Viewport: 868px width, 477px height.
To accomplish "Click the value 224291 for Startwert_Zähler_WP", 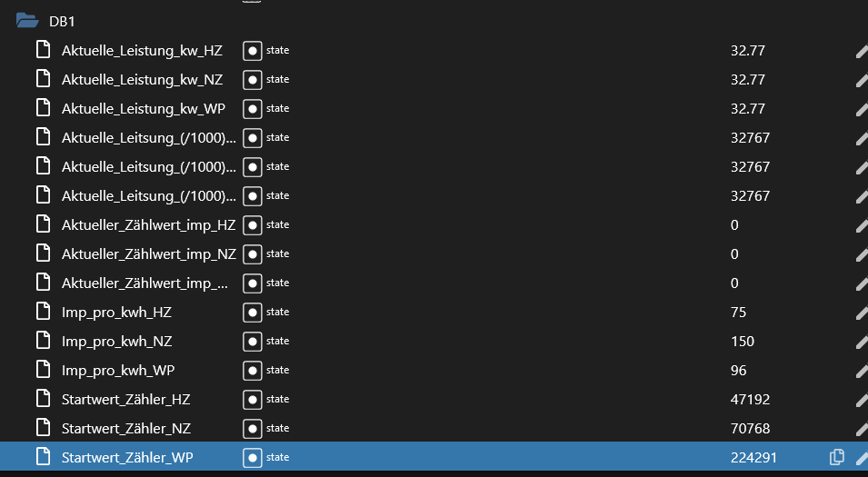I will tap(753, 458).
